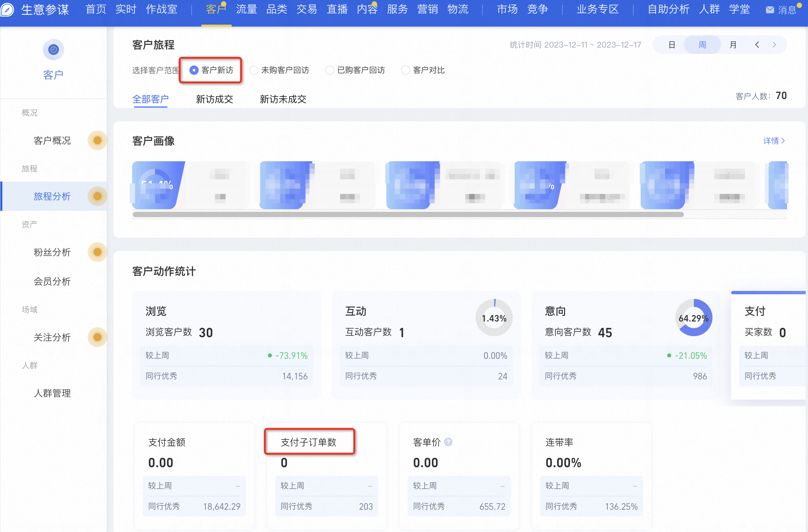This screenshot has width=808, height=532.
Task: Open 营销 in the top navigation
Action: click(428, 9)
